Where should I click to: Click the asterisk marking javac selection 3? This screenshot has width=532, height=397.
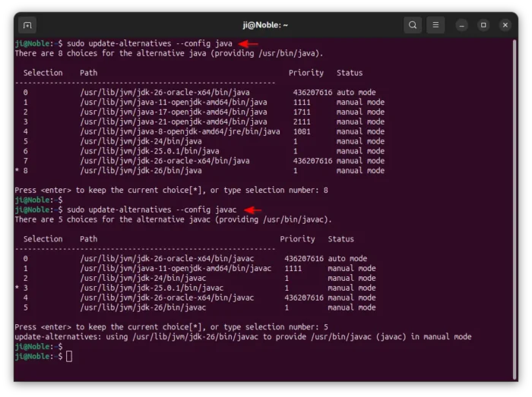[x=17, y=288]
